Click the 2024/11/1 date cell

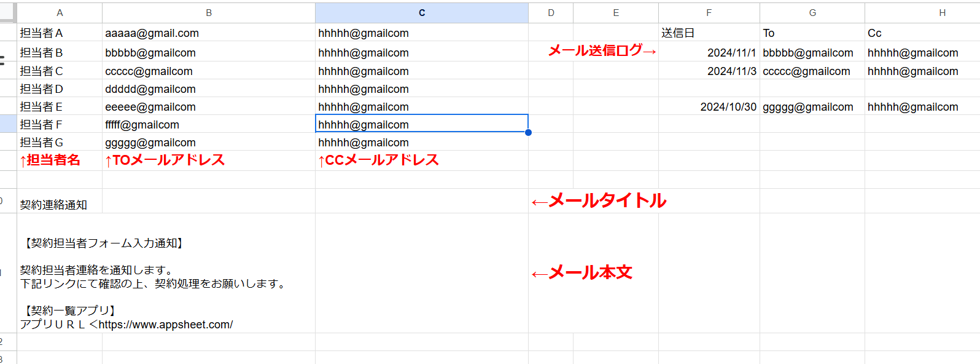(709, 52)
